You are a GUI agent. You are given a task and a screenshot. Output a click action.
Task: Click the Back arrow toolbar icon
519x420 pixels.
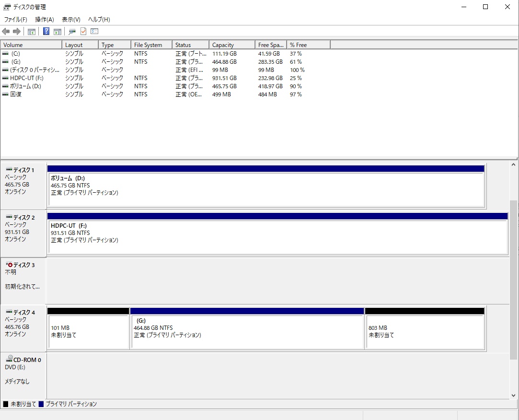[x=6, y=32]
